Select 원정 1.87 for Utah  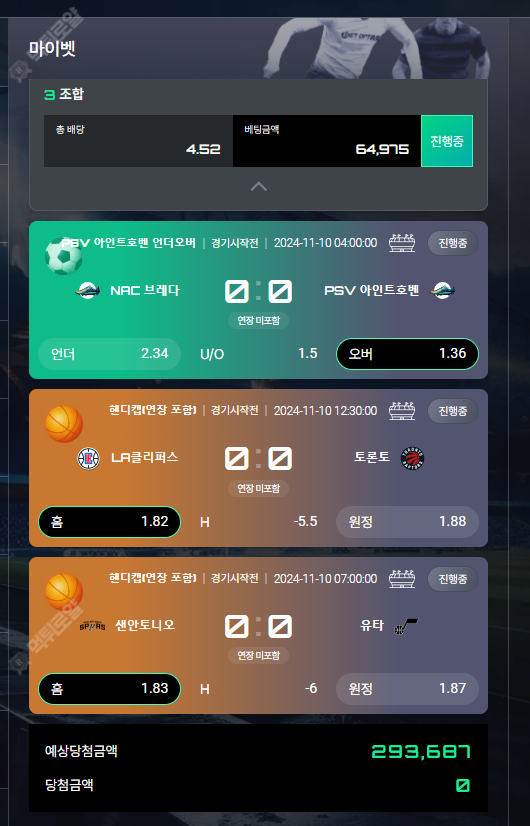[407, 689]
